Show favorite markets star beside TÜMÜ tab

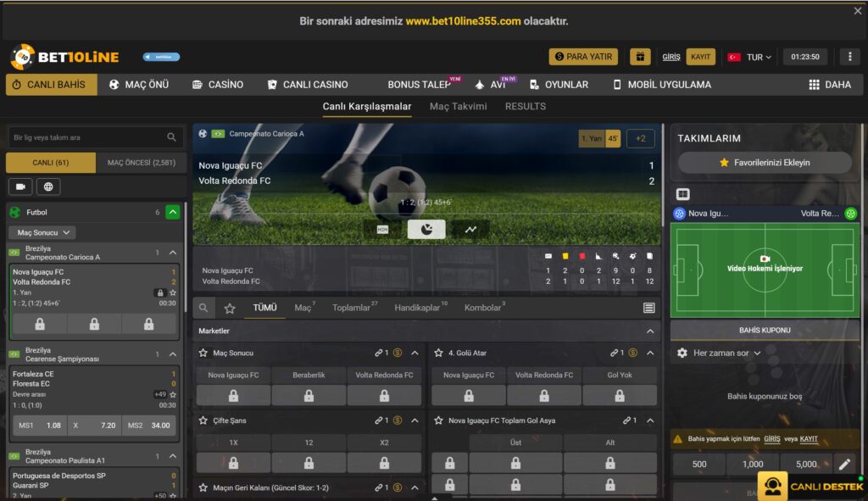230,309
